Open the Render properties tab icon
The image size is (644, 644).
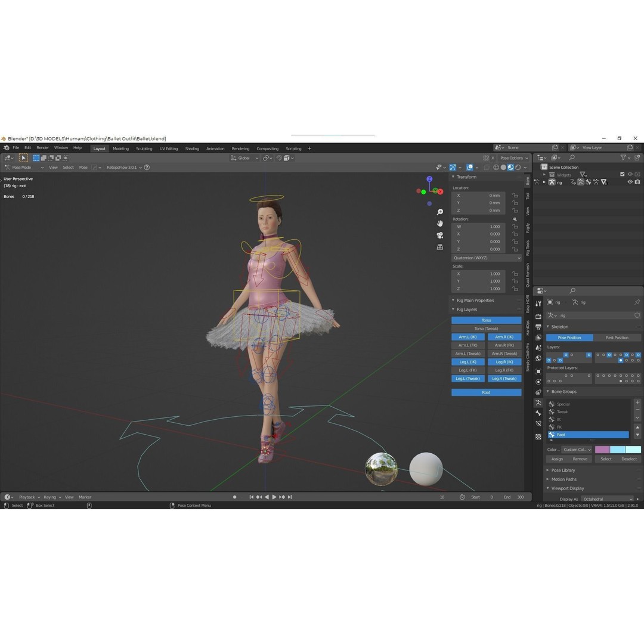coord(538,316)
